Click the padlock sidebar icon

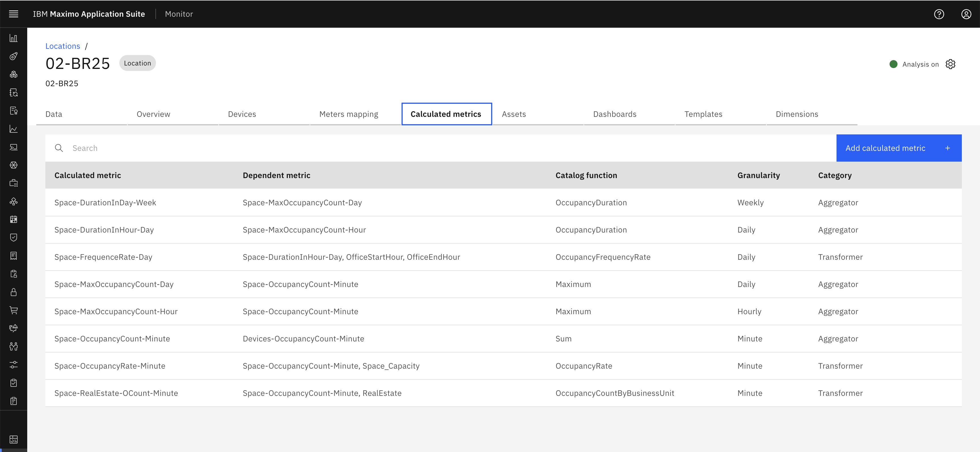pyautogui.click(x=14, y=292)
